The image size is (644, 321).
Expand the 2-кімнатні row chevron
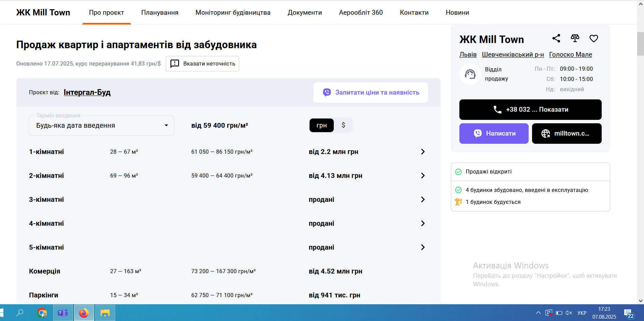tap(423, 176)
